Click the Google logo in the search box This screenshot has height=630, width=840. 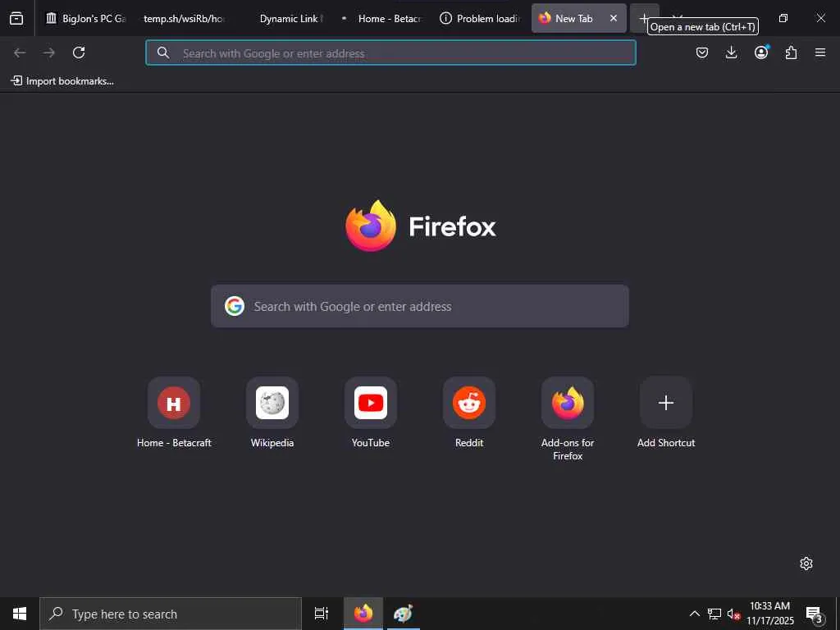click(x=235, y=306)
